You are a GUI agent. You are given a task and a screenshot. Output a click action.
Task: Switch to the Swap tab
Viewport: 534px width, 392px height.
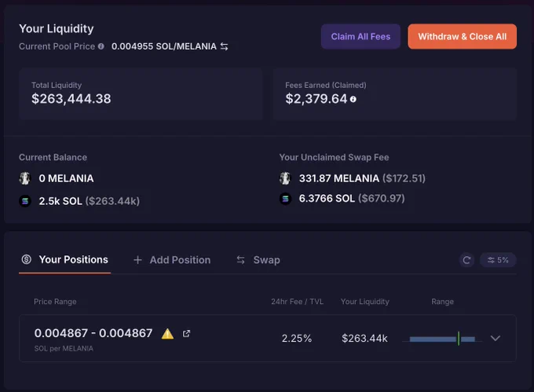[x=258, y=260]
